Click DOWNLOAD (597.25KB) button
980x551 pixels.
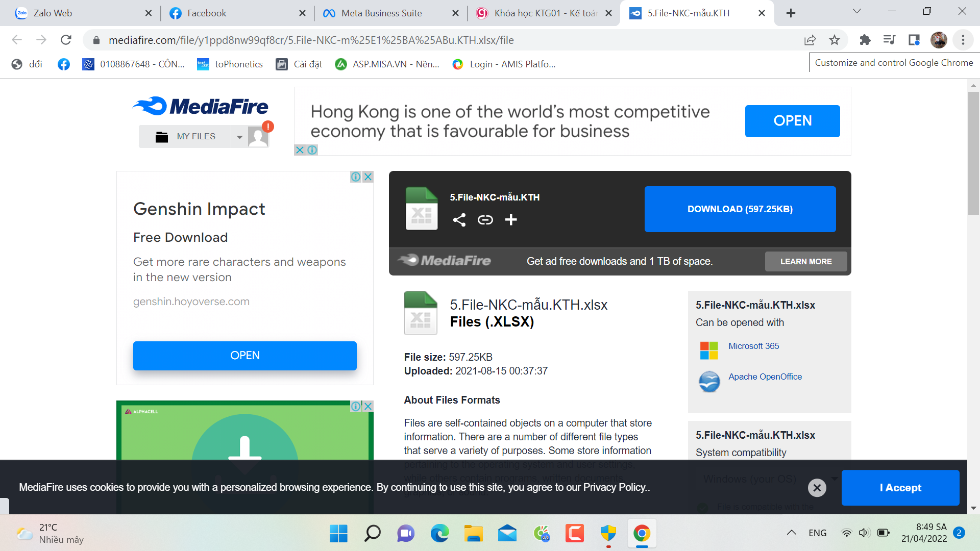pyautogui.click(x=740, y=209)
